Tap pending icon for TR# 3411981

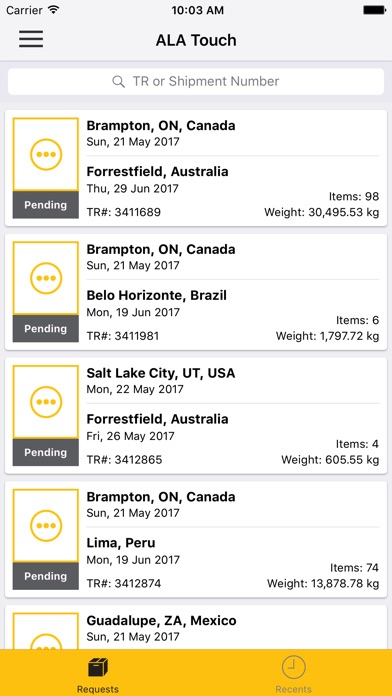pyautogui.click(x=46, y=278)
